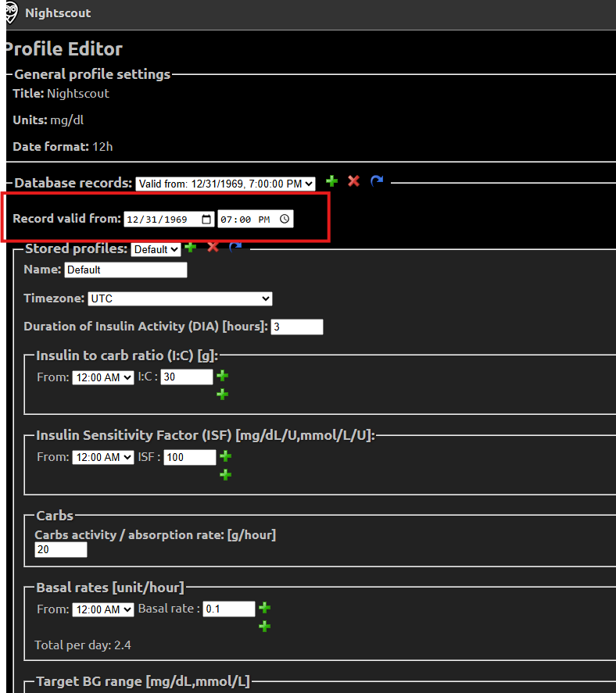
Task: Open clock picker beside 07:00 PM
Action: tap(285, 220)
